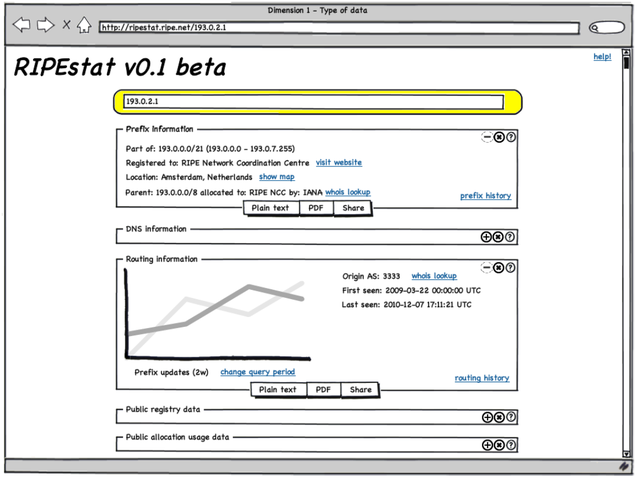Screen dimensions: 640x481
Task: Close the Public registry data panel
Action: click(499, 417)
